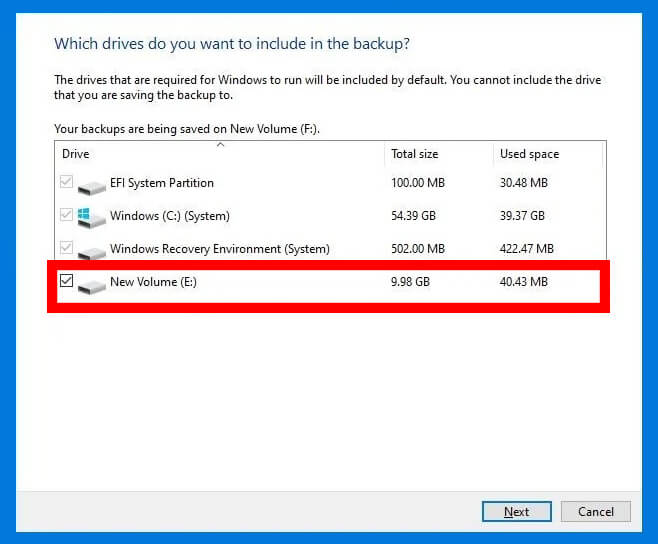Viewport: 658px width, 544px height.
Task: Click the 54.39 GB total size value
Action: [413, 216]
